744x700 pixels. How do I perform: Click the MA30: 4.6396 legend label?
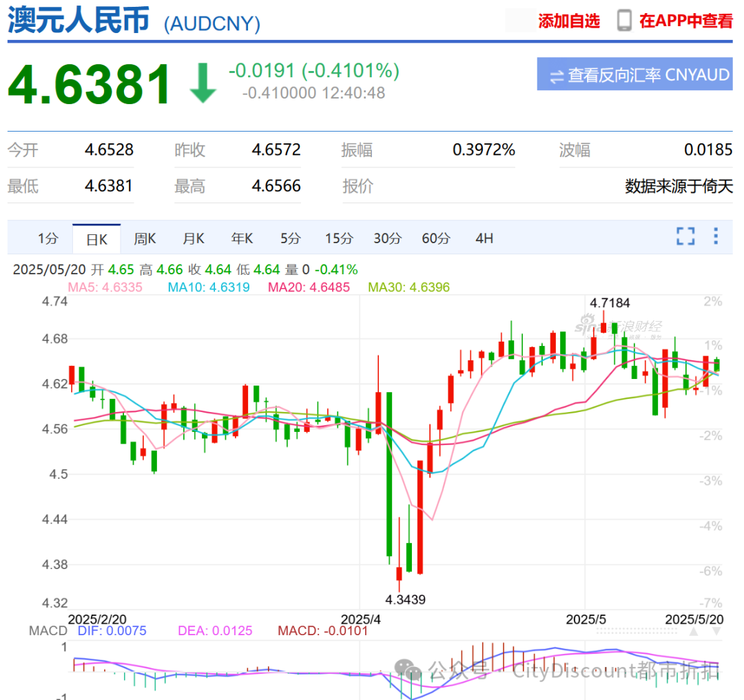409,287
